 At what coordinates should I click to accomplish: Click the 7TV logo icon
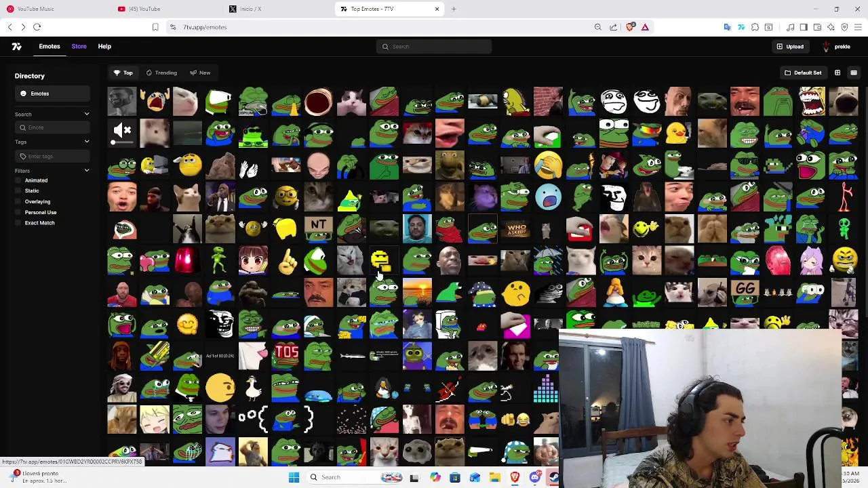16,47
